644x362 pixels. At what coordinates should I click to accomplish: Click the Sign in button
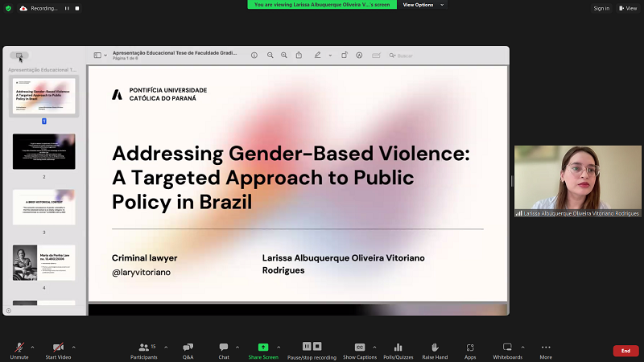(601, 8)
